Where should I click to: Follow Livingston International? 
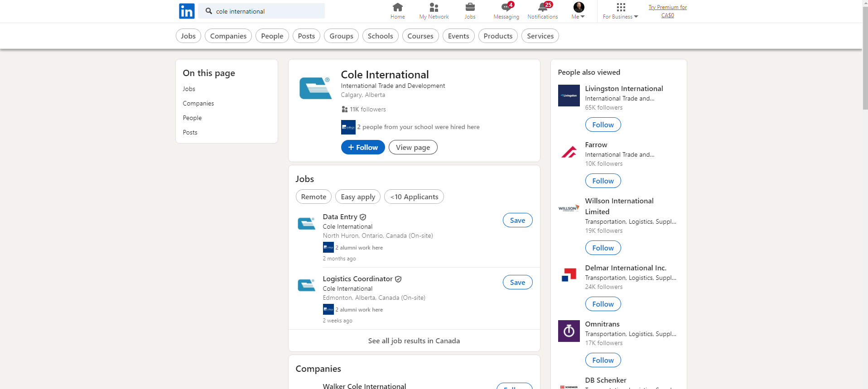[603, 125]
